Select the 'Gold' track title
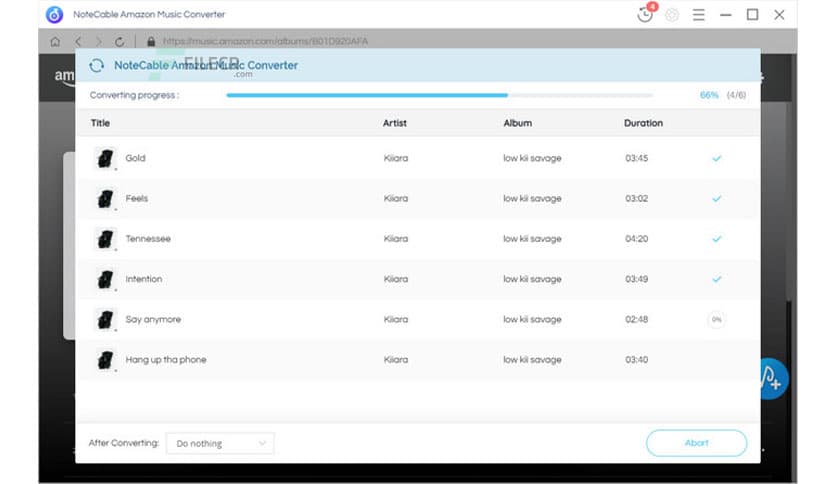 (x=135, y=158)
